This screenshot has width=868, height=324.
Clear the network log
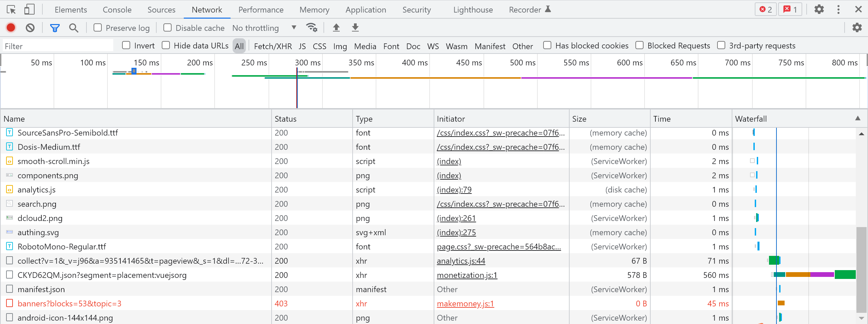click(x=30, y=28)
